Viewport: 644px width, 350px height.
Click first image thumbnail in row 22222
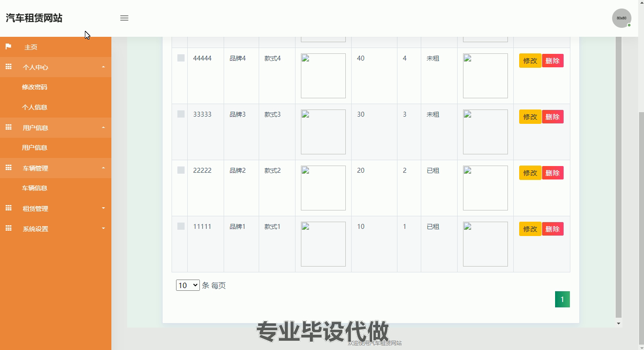pyautogui.click(x=323, y=188)
